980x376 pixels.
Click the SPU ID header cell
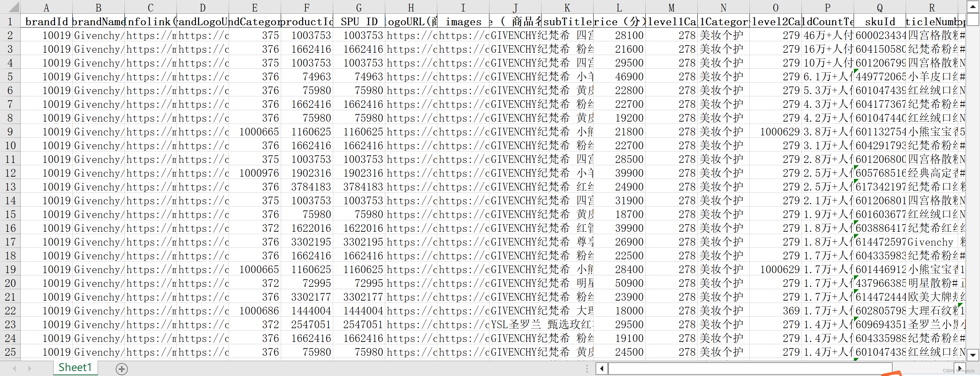359,21
